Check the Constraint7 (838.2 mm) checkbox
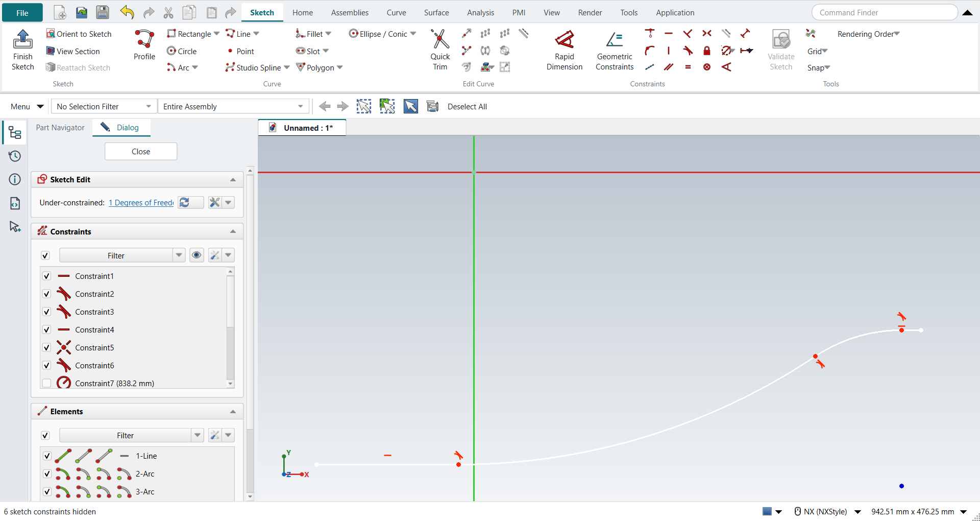The image size is (980, 521). [46, 383]
